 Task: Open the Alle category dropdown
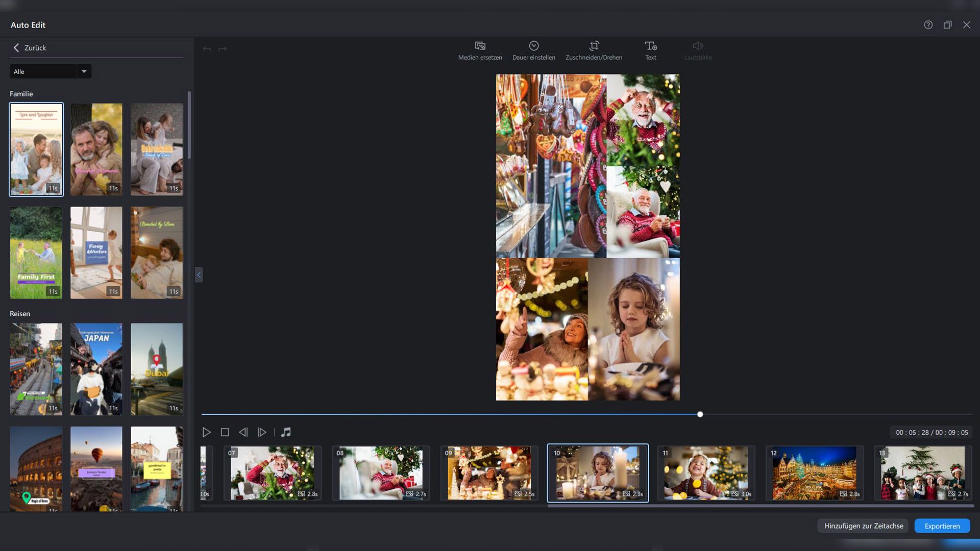84,71
